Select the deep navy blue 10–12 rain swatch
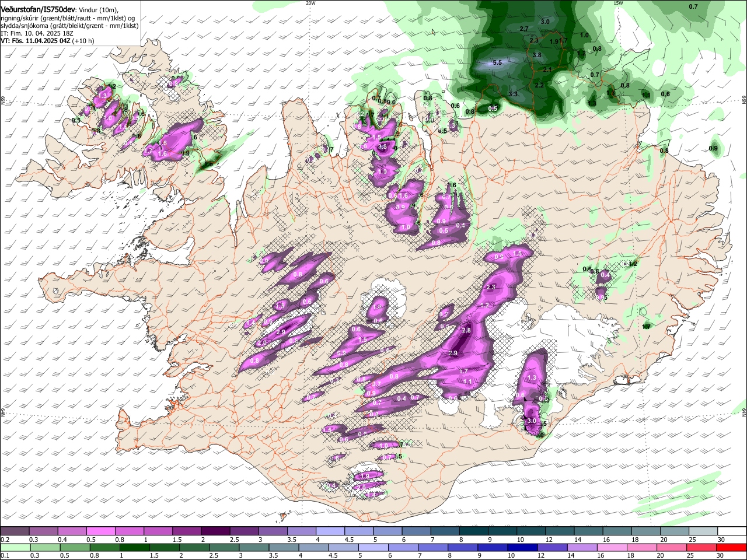The height and width of the screenshot is (560, 747). (522, 547)
